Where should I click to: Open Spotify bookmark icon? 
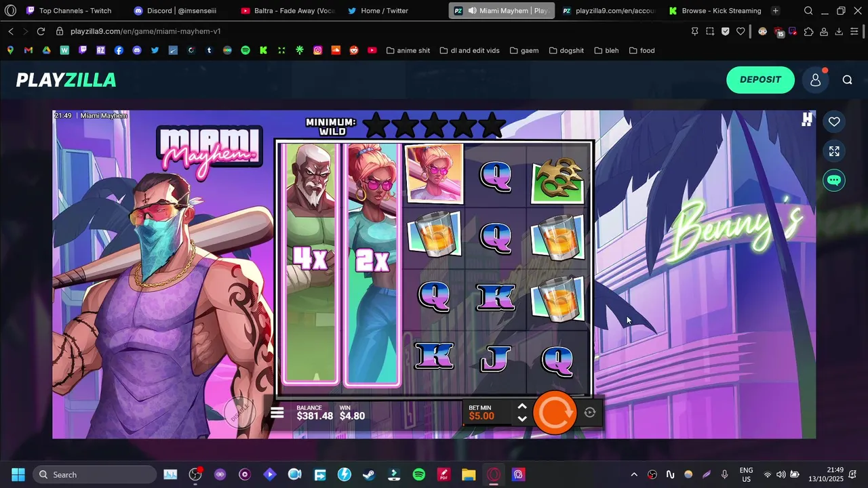pos(245,50)
